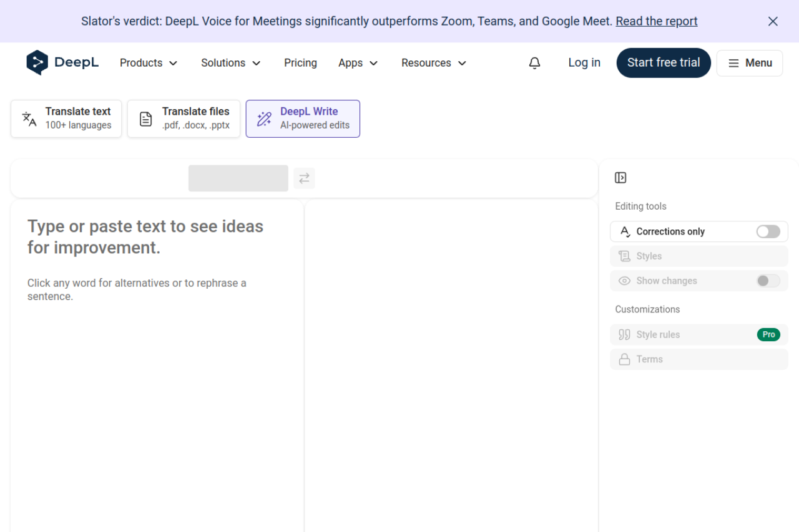Image resolution: width=799 pixels, height=532 pixels.
Task: Click Start free trial button
Action: (x=664, y=63)
